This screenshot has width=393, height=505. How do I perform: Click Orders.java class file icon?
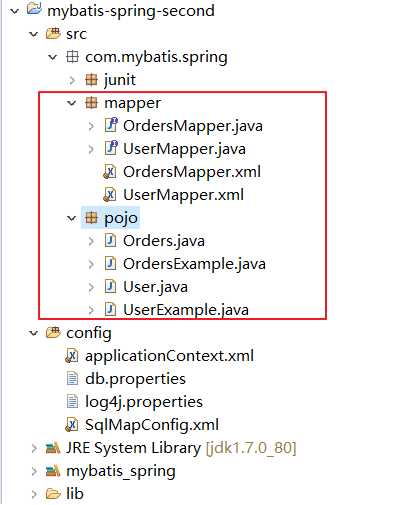click(x=110, y=241)
